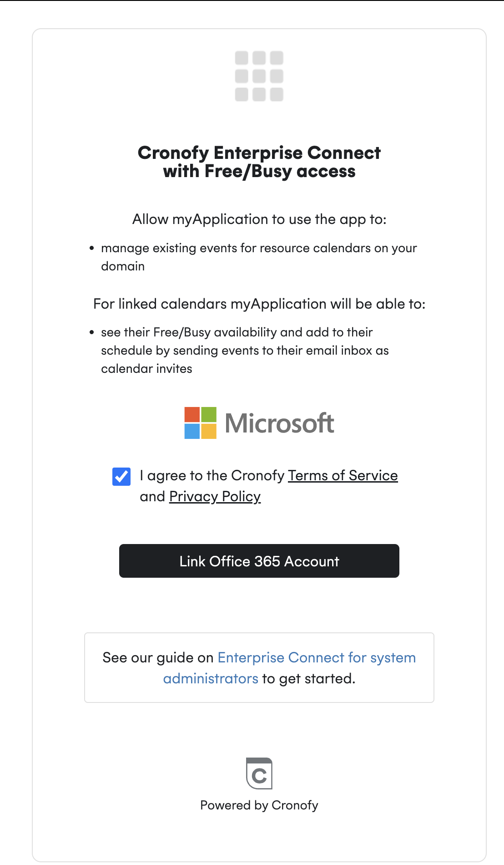This screenshot has width=504, height=865.
Task: Click the grey grid placeholder app logo
Action: coord(259,76)
